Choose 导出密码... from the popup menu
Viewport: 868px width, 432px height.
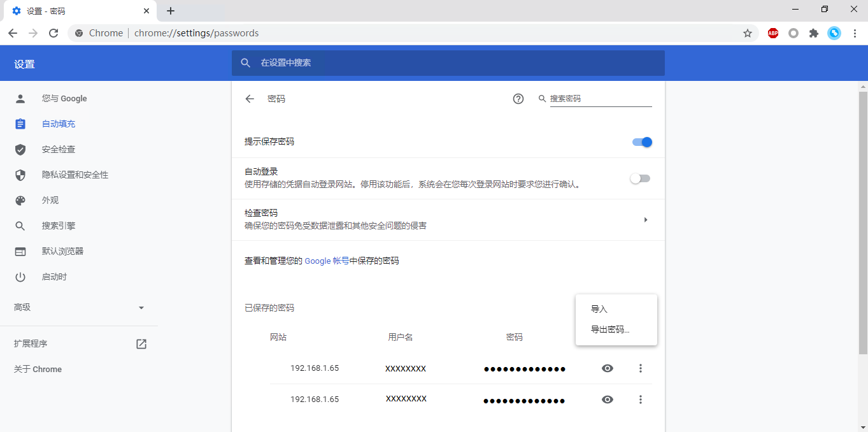coord(616,329)
